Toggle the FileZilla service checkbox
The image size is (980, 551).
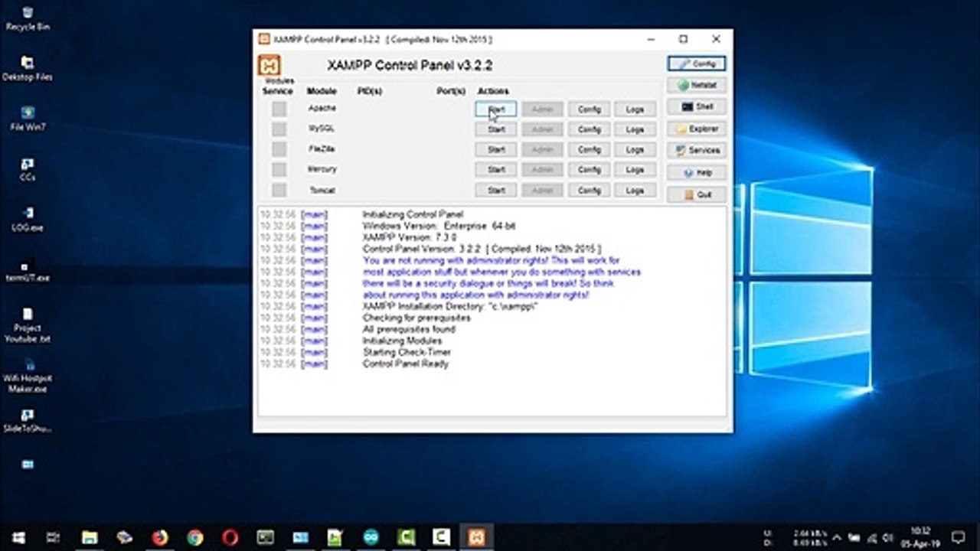click(279, 149)
